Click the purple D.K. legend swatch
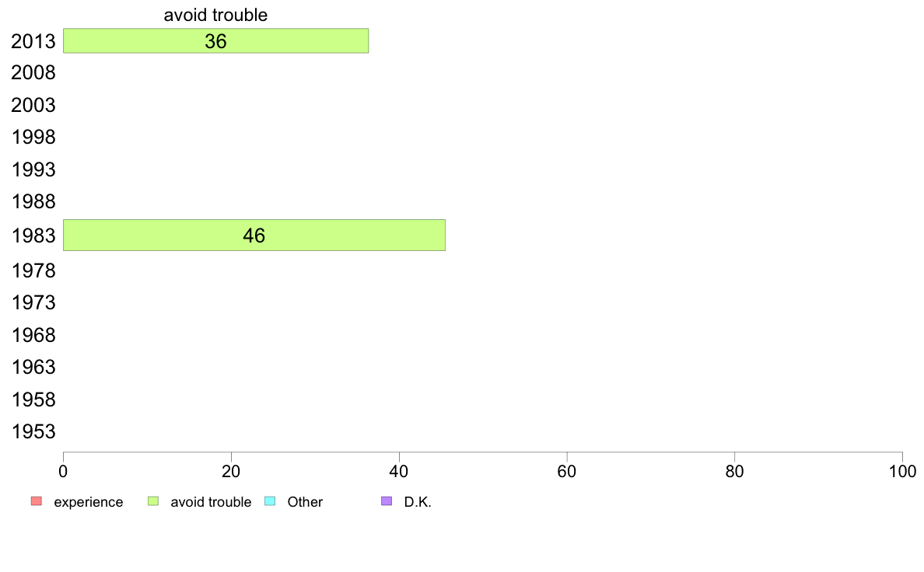This screenshot has width=924, height=572. click(387, 501)
